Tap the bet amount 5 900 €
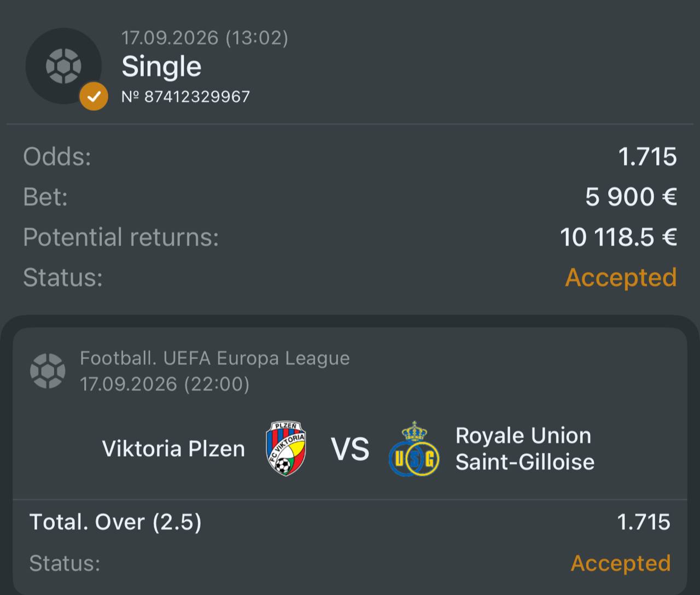This screenshot has height=595, width=700. (631, 197)
